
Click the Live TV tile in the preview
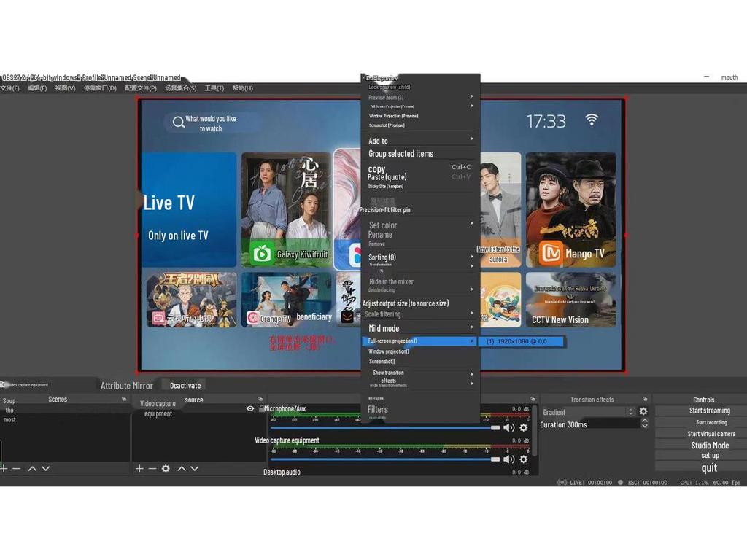click(x=189, y=209)
